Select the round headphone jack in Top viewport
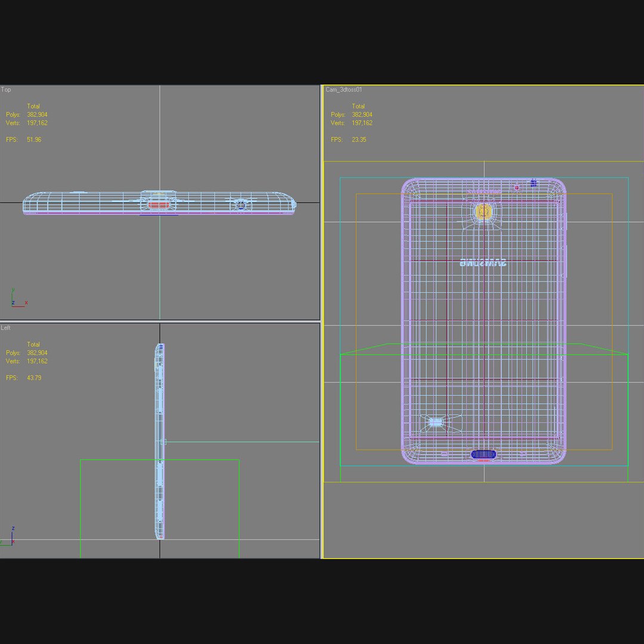The width and height of the screenshot is (644, 644). pos(241,204)
